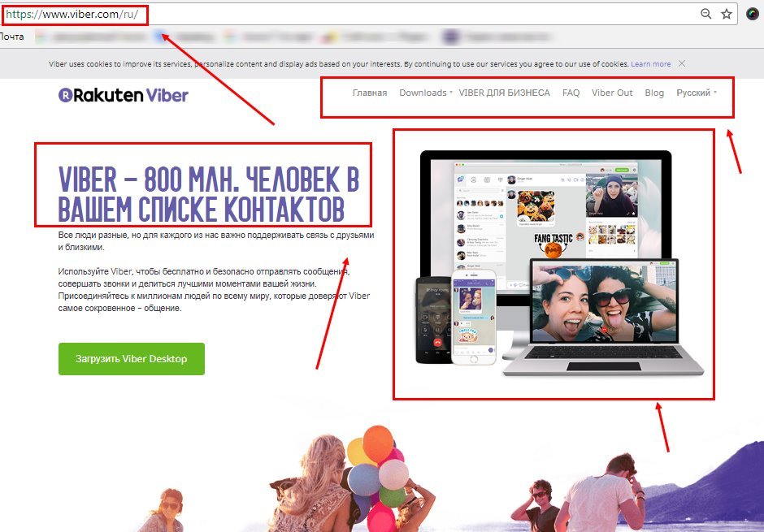Follow the Learn more cookie link
Viewport: 764px width, 532px height.
click(651, 64)
